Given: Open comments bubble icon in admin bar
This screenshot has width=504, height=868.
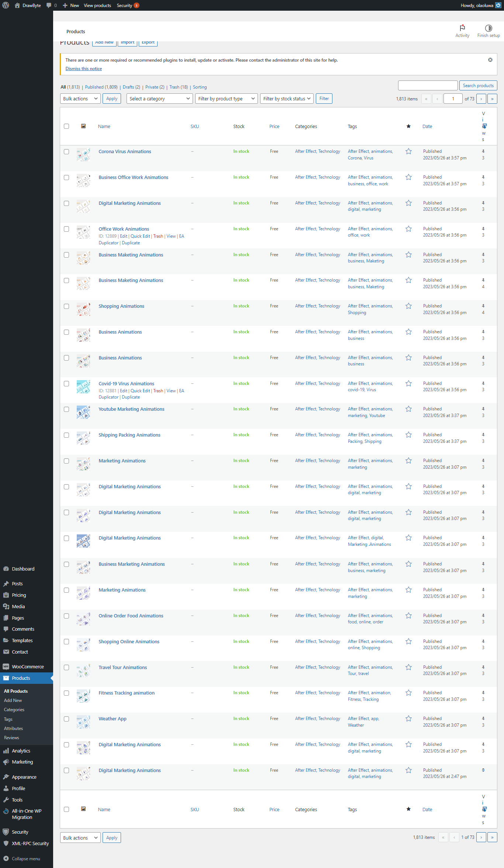Looking at the screenshot, I should coord(49,6).
